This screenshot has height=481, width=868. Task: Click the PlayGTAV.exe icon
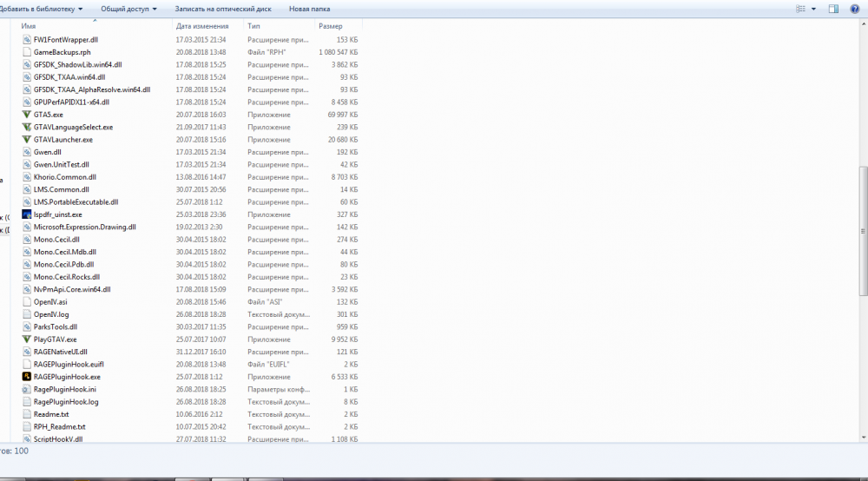pos(27,339)
